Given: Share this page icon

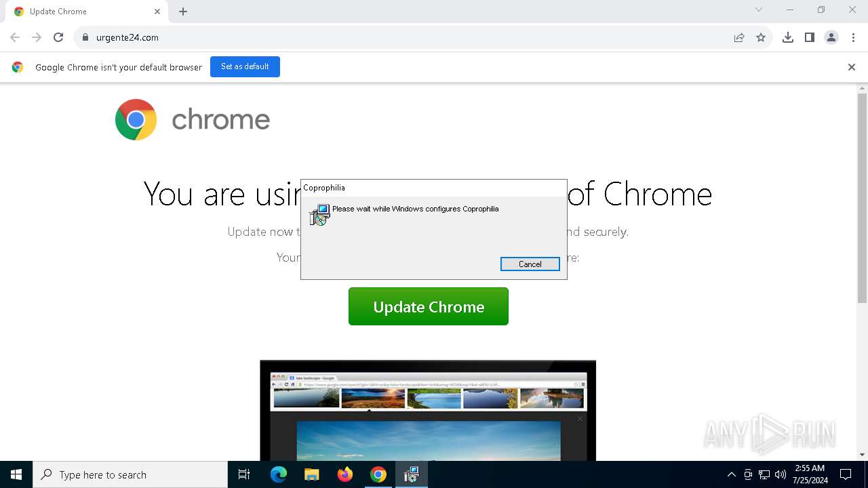Looking at the screenshot, I should tap(739, 37).
